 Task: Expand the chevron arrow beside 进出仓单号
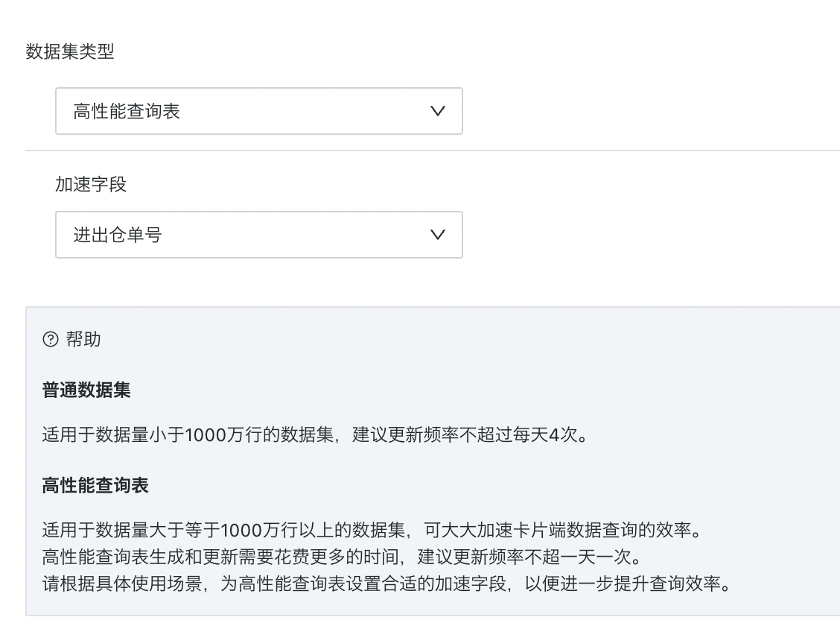coord(438,235)
